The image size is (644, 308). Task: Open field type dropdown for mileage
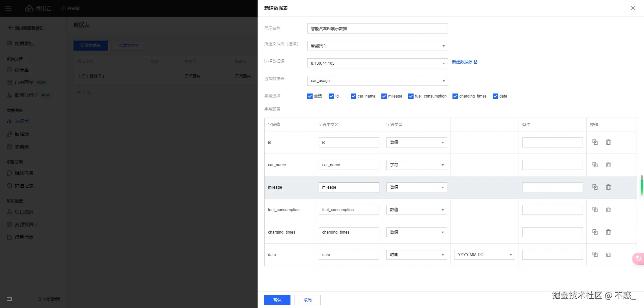(417, 187)
